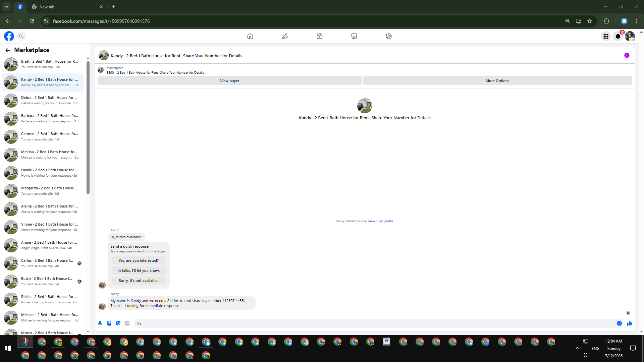Bookmark this page with the star
The width and height of the screenshot is (644, 362).
(x=589, y=21)
